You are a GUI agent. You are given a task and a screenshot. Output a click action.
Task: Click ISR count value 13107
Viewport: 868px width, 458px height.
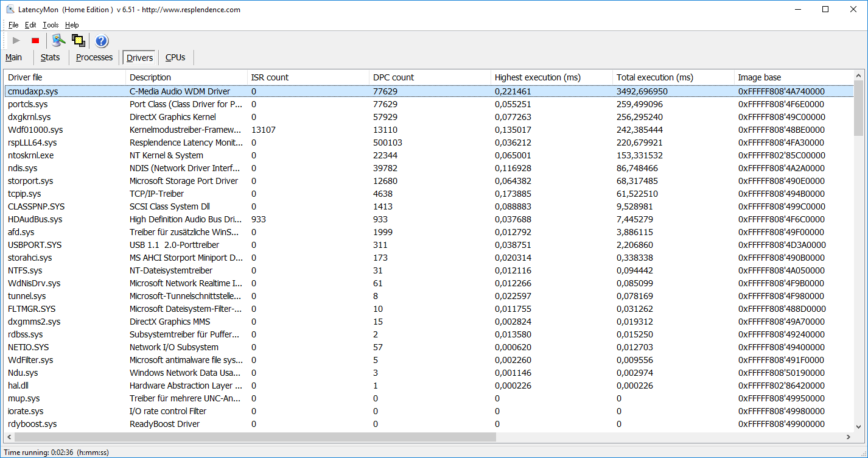coord(263,130)
